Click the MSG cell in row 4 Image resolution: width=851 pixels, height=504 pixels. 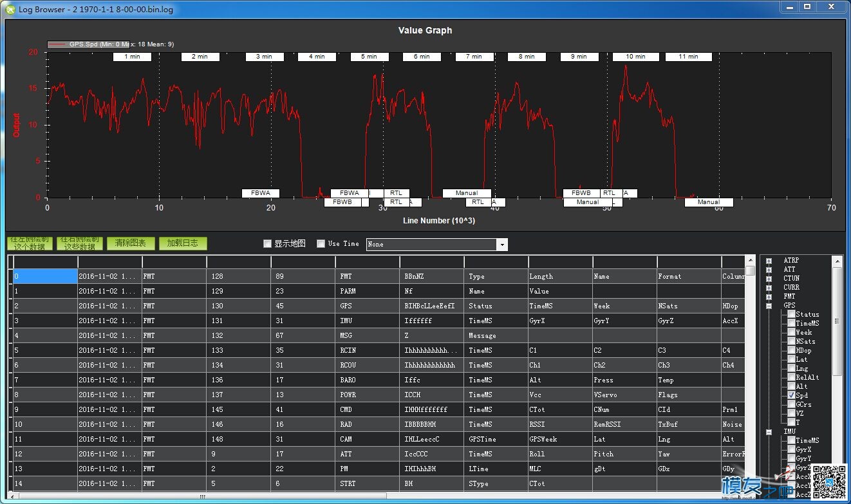click(x=367, y=335)
